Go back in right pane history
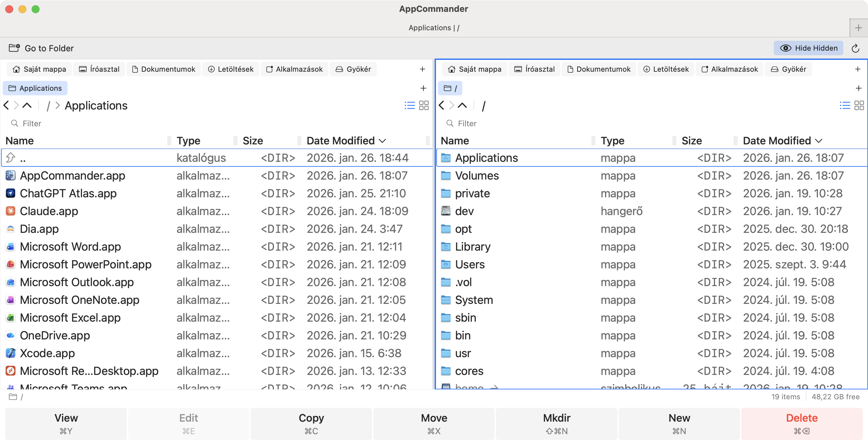This screenshot has width=868, height=444. pyautogui.click(x=442, y=105)
